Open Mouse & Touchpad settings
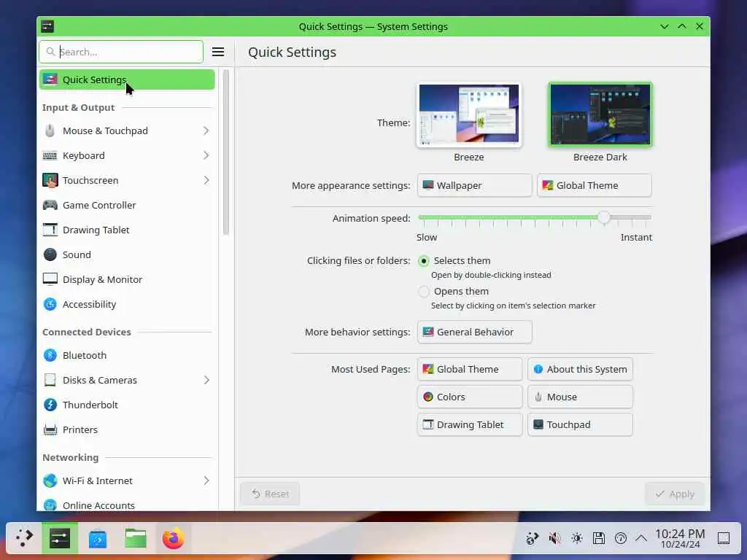 click(127, 131)
